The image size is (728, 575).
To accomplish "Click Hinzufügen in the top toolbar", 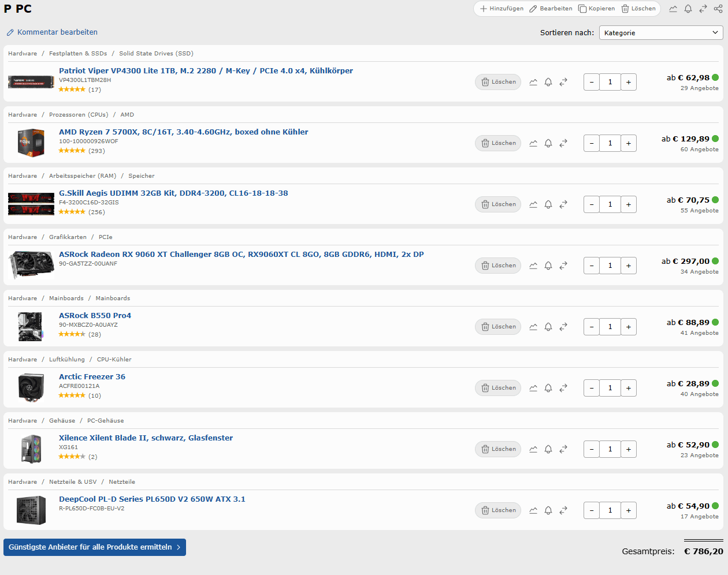I will pyautogui.click(x=502, y=9).
